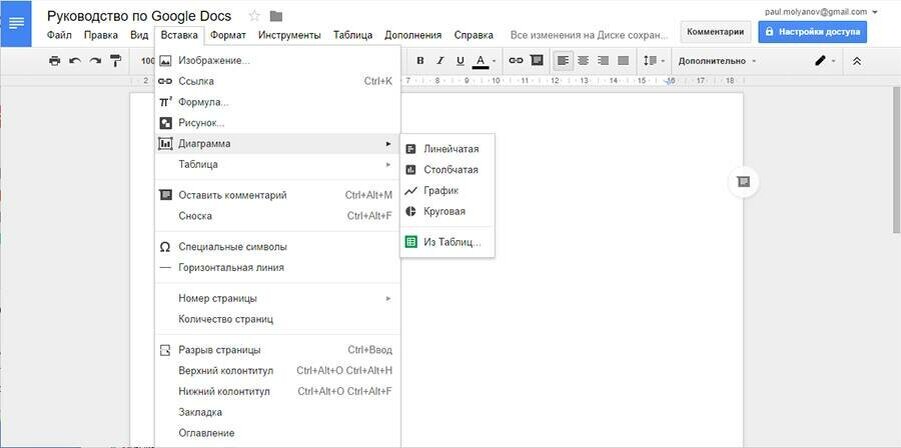This screenshot has width=901, height=448.
Task: Click the Insert link icon in the toolbar
Action: (516, 60)
